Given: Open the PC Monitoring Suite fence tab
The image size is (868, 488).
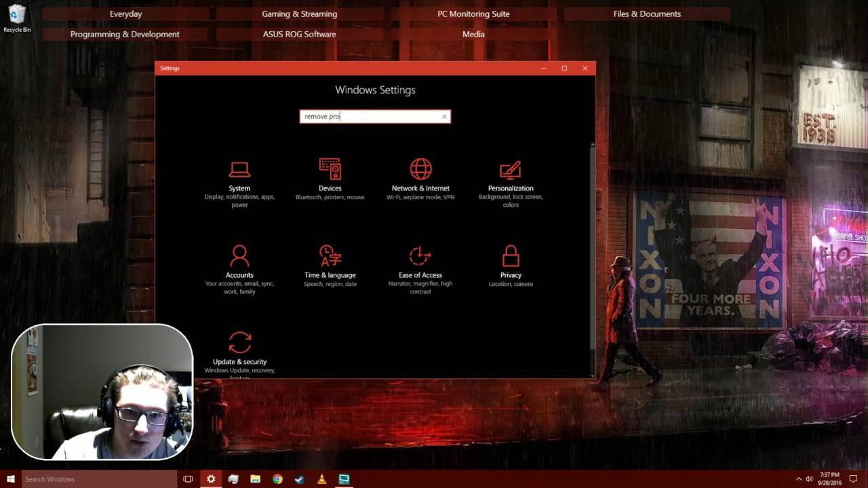Looking at the screenshot, I should 473,14.
